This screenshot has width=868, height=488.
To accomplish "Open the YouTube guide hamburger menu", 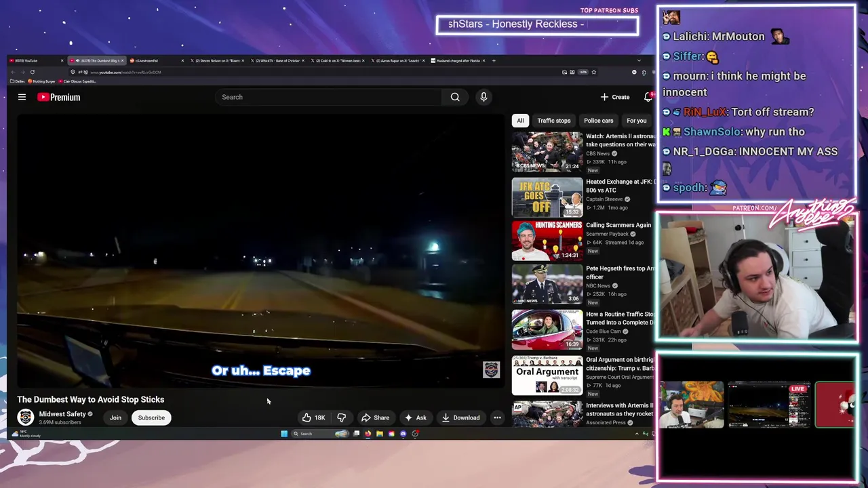I will 22,97.
